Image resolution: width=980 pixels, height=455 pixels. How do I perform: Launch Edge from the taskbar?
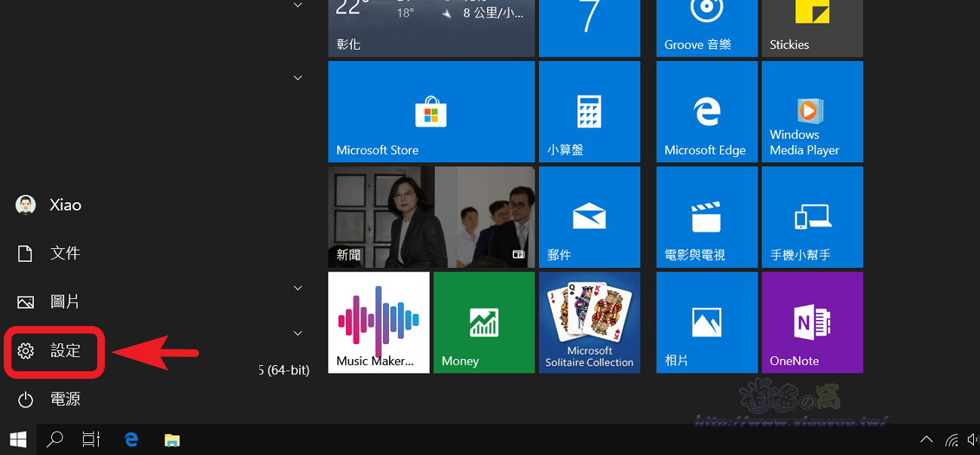tap(131, 439)
